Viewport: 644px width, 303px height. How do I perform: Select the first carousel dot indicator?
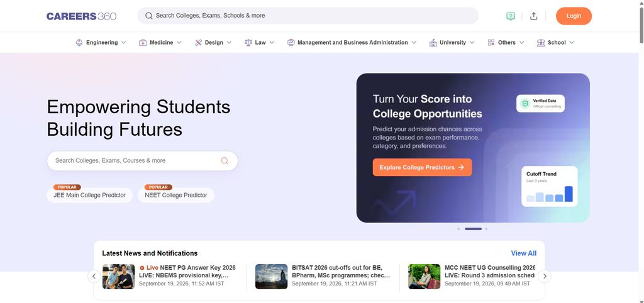click(458, 229)
